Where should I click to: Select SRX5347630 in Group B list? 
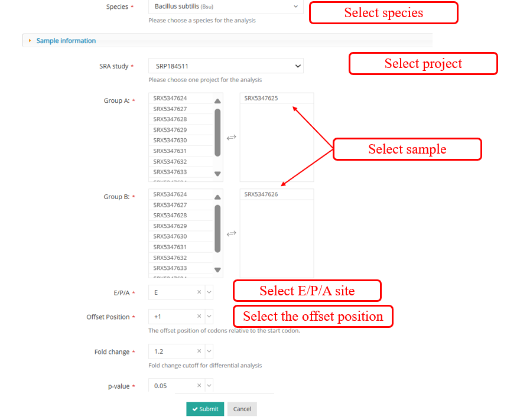(x=170, y=236)
